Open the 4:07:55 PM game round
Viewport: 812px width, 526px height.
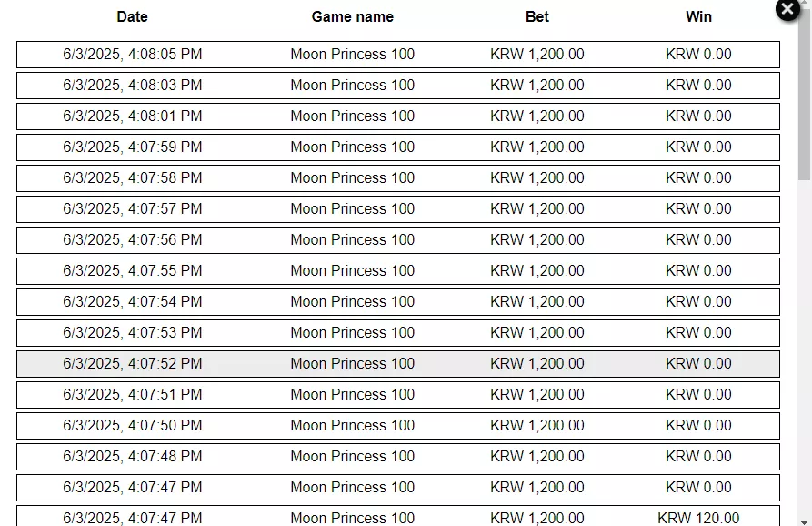pyautogui.click(x=397, y=271)
